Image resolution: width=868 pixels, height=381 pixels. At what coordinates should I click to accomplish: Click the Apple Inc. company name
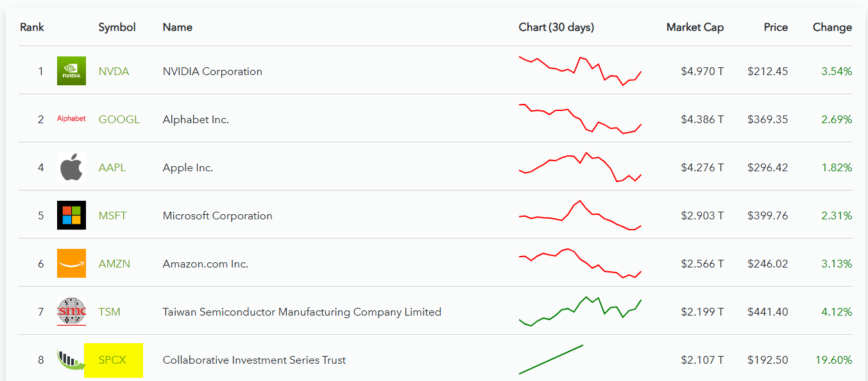[188, 167]
